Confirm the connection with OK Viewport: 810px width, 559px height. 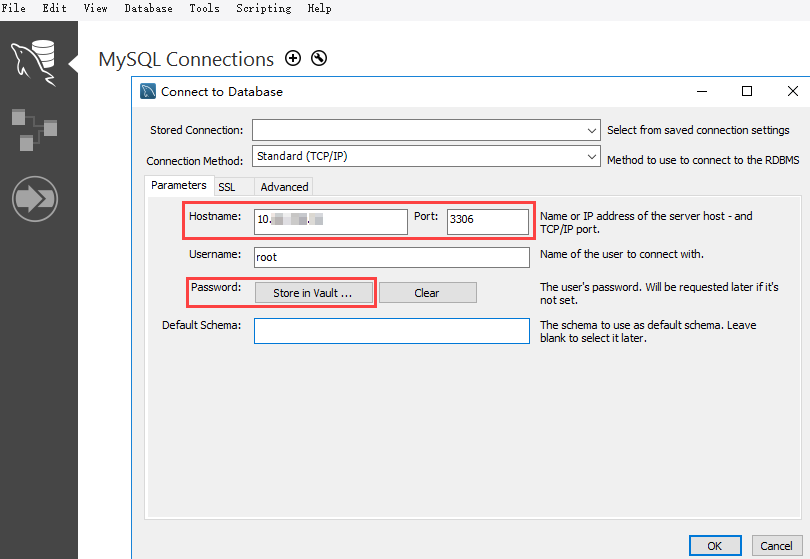pyautogui.click(x=715, y=546)
